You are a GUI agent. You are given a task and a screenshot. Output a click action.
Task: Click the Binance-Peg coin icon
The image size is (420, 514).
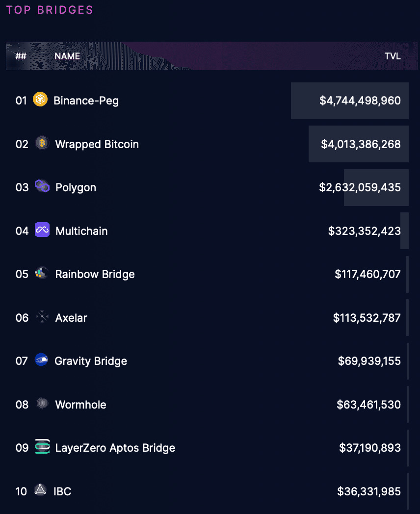coord(40,100)
